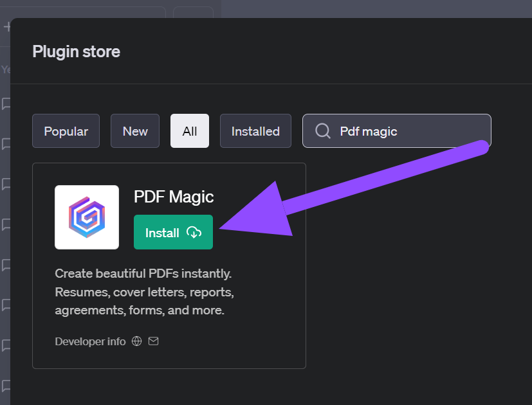Click the PDF Magic hexagon logo

[87, 217]
